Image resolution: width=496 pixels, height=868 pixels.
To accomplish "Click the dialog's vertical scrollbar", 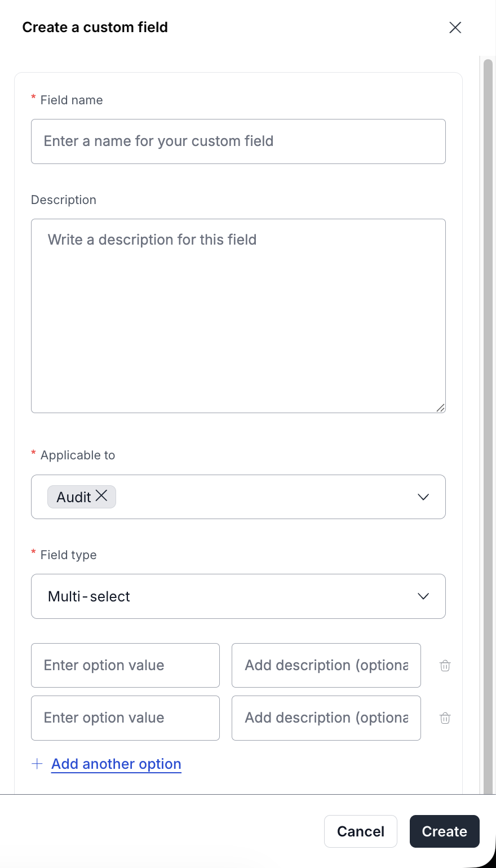I will [488, 395].
